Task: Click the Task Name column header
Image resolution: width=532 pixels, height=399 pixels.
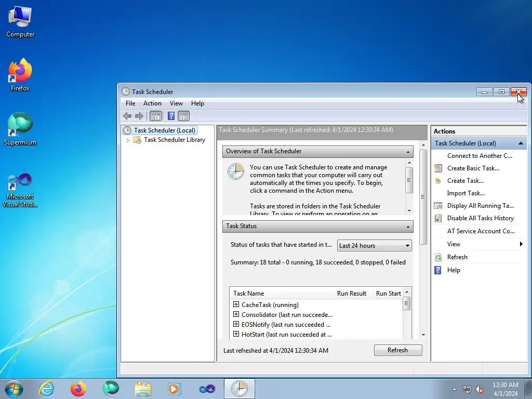Action: tap(282, 294)
